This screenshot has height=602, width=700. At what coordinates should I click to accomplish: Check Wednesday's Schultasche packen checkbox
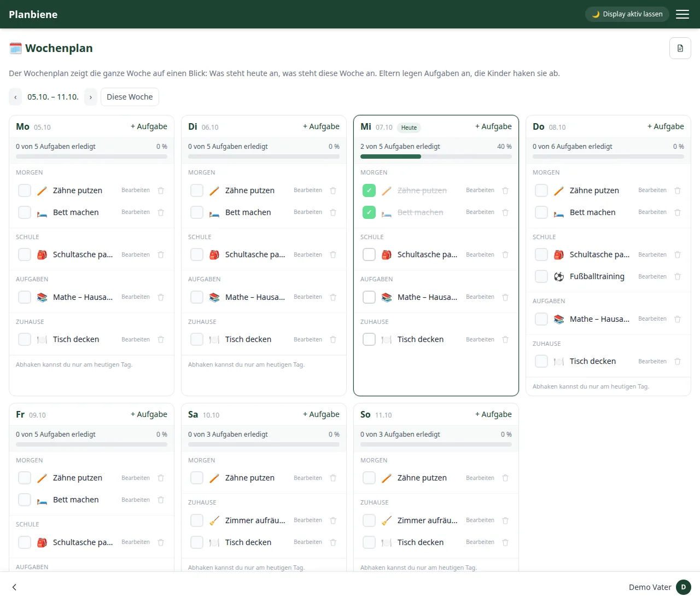pyautogui.click(x=369, y=254)
